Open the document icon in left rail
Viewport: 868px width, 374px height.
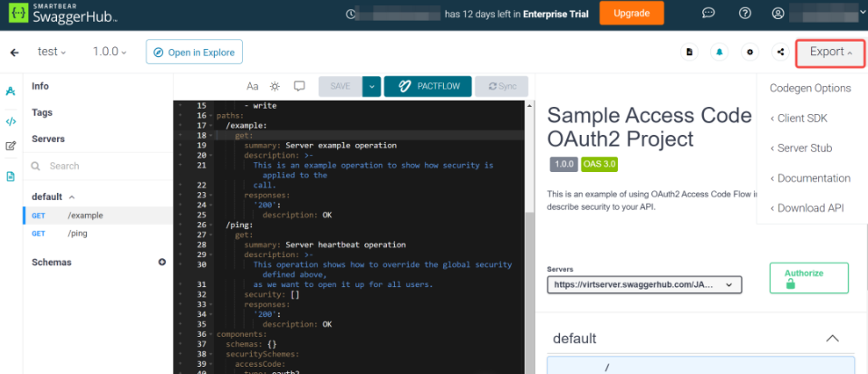click(x=11, y=177)
